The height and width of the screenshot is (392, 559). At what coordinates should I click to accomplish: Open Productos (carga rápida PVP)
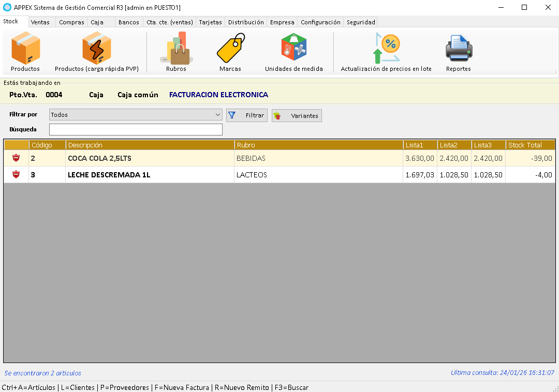click(x=97, y=49)
